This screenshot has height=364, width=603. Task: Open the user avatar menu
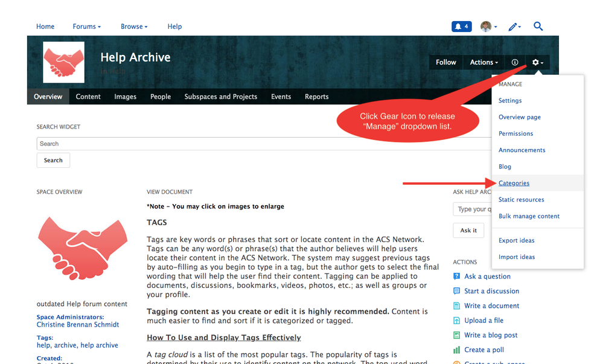click(x=488, y=27)
